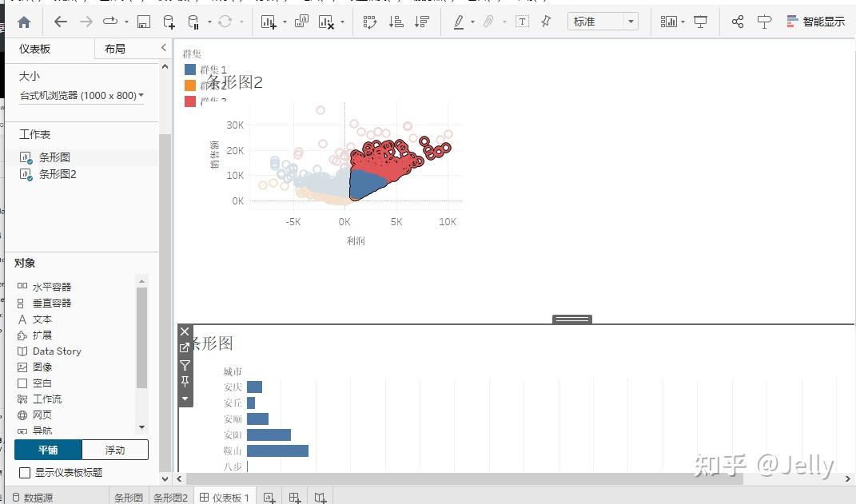Pick the 垂直容器 object

coord(52,303)
